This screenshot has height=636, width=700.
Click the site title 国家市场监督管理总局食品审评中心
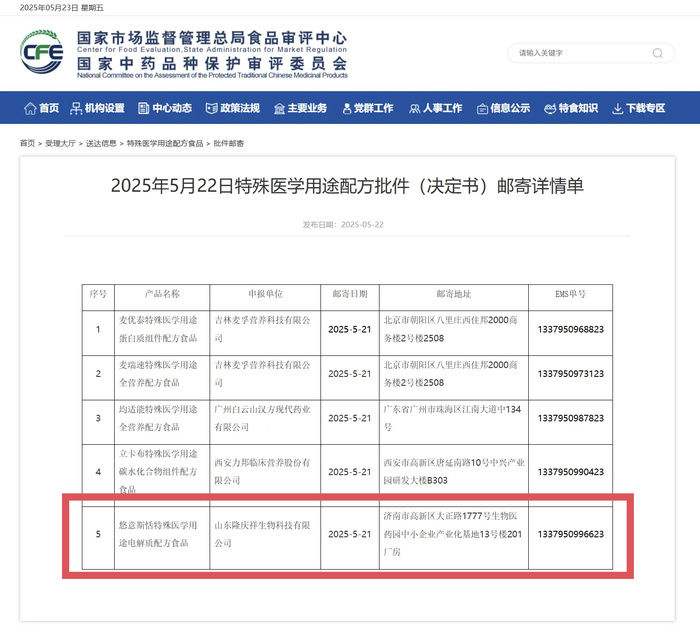pyautogui.click(x=212, y=38)
